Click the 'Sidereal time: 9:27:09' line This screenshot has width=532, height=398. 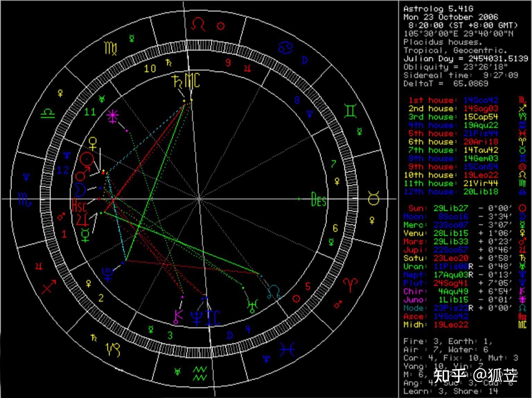coord(461,75)
